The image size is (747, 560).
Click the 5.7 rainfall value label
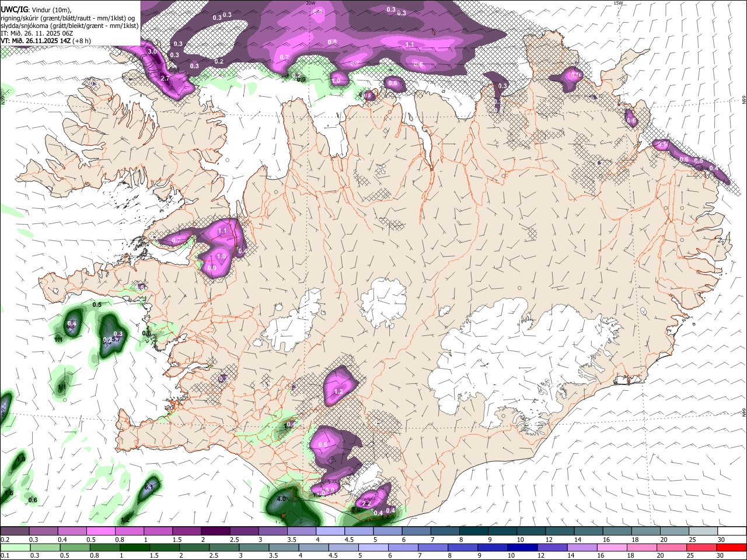click(x=116, y=339)
